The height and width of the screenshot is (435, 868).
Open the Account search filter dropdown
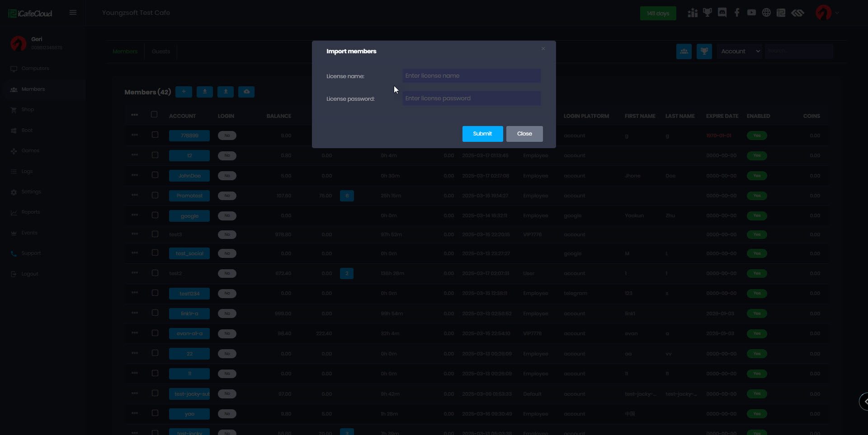coord(740,51)
